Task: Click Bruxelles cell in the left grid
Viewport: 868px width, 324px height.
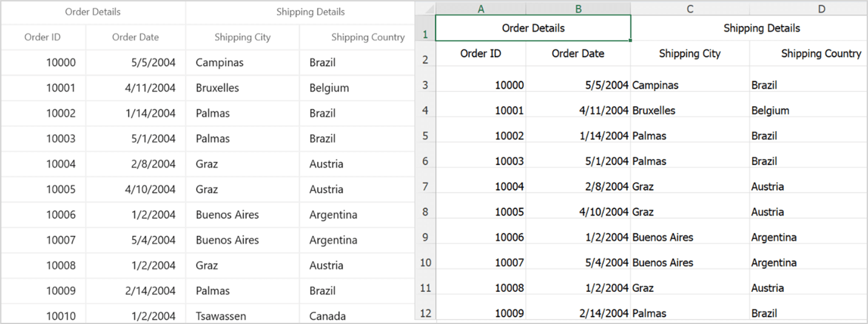Action: click(x=217, y=88)
